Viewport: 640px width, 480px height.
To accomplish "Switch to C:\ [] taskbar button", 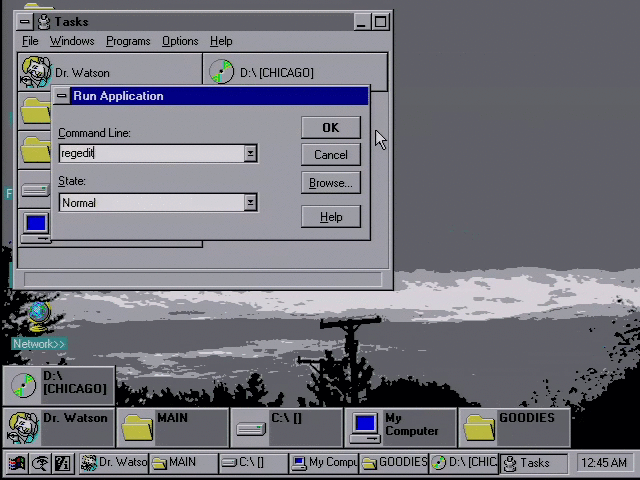I will pyautogui.click(x=253, y=463).
